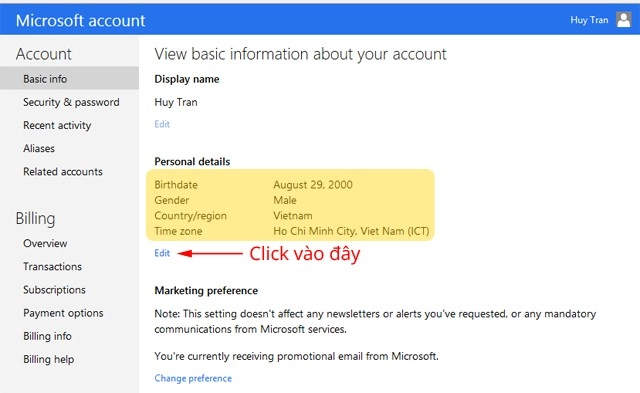Image resolution: width=640 pixels, height=393 pixels.
Task: Open Related accounts
Action: [x=63, y=171]
